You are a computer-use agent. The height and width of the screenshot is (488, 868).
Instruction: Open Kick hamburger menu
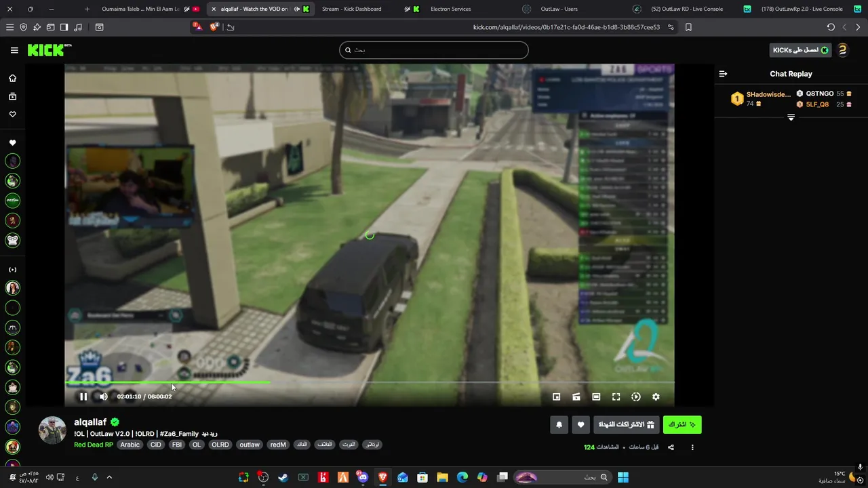[x=14, y=50]
